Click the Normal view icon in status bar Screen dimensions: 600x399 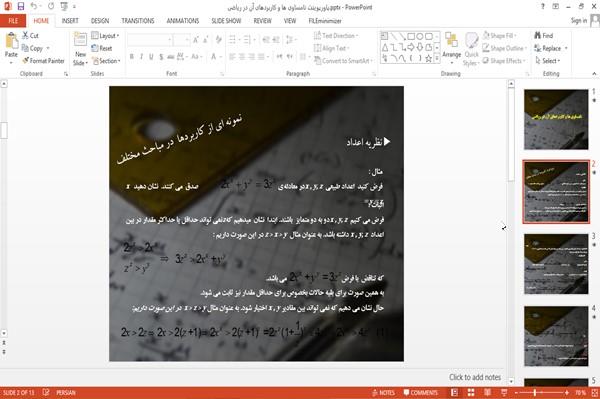(x=454, y=392)
